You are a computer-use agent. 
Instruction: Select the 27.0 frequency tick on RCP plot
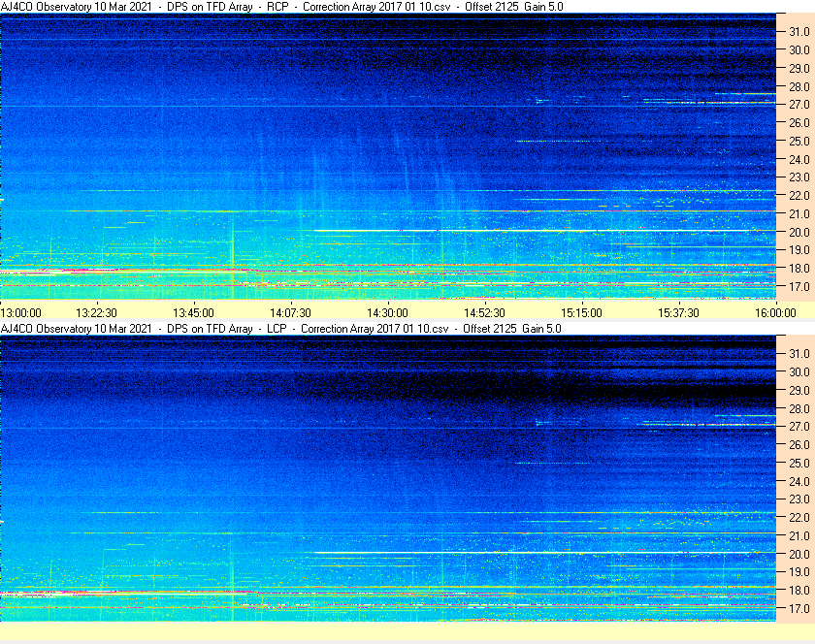pyautogui.click(x=799, y=105)
